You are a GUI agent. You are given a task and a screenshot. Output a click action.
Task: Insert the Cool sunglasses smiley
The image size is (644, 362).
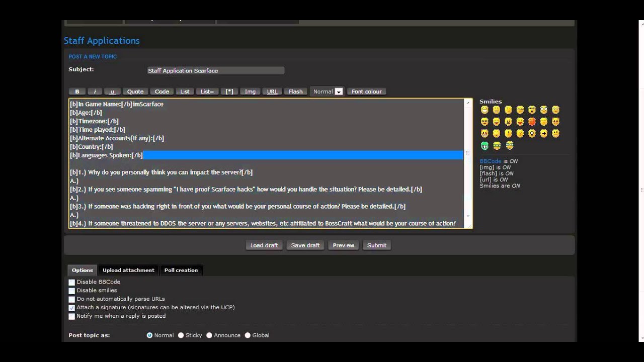485,122
